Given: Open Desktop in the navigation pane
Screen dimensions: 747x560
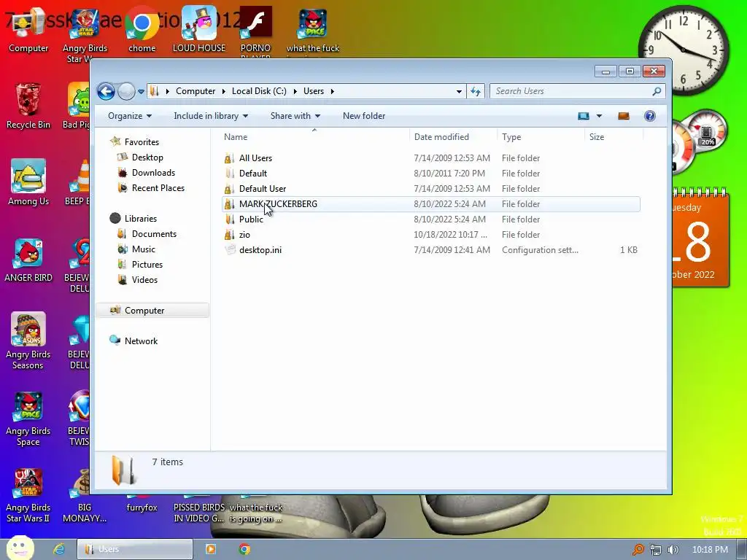Looking at the screenshot, I should point(147,157).
